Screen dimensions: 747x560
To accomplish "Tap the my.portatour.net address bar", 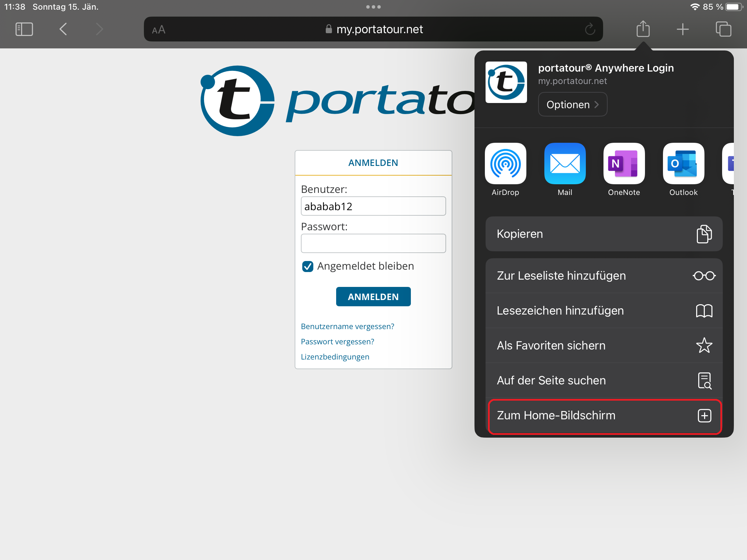I will tap(373, 29).
